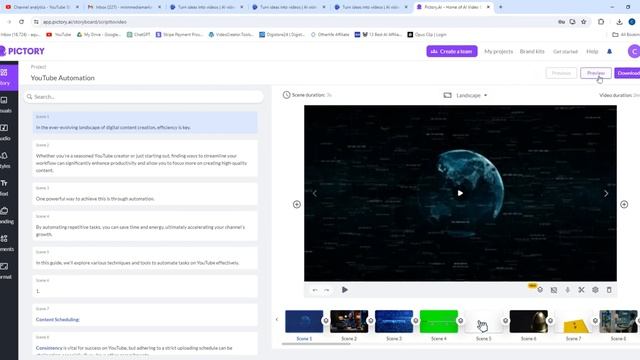
Task: Open transition marker between Scene 3 and 4
Action: pos(416,321)
